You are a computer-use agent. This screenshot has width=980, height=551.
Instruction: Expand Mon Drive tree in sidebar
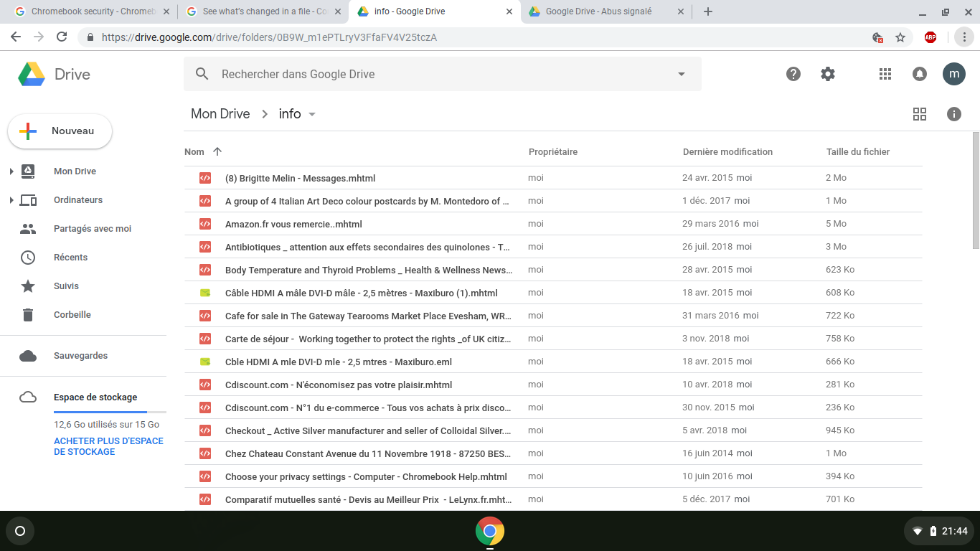(x=11, y=171)
